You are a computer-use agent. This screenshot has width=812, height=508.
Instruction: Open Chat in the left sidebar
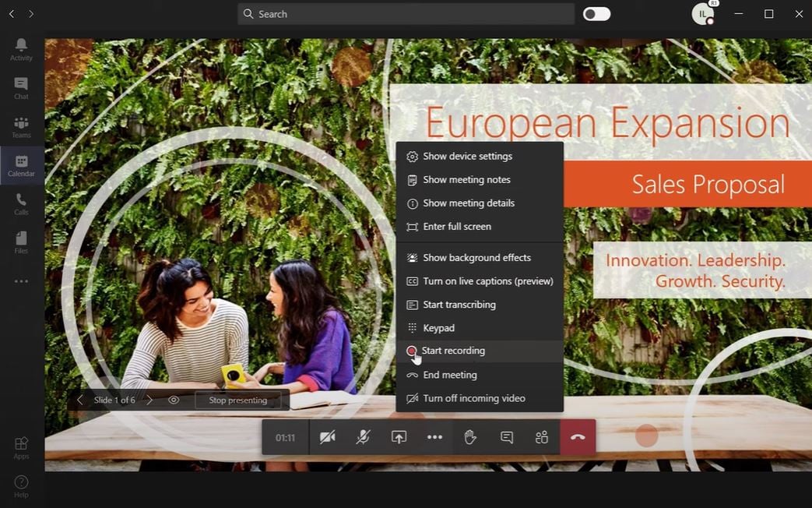pyautogui.click(x=21, y=88)
